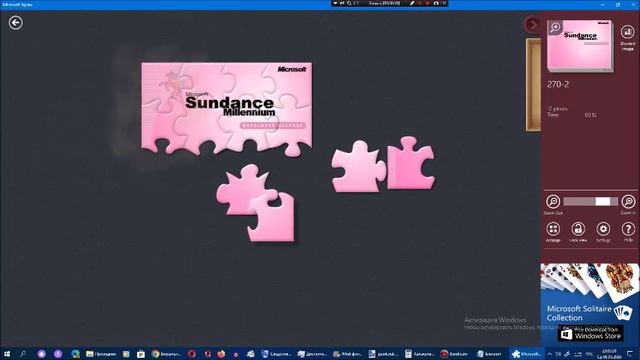
Task: Open taskbar search magnifier
Action: pos(23,354)
